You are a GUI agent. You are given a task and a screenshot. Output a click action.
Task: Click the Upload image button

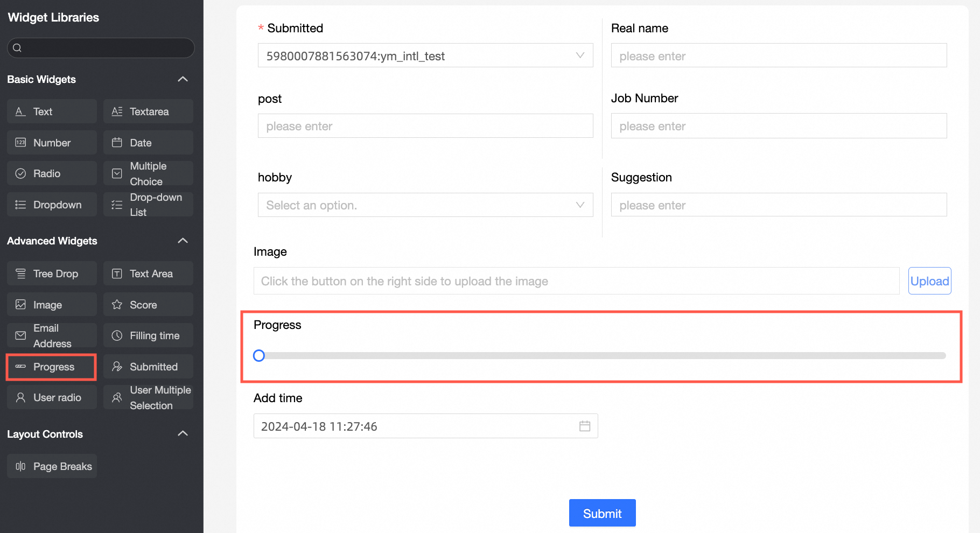pyautogui.click(x=929, y=281)
